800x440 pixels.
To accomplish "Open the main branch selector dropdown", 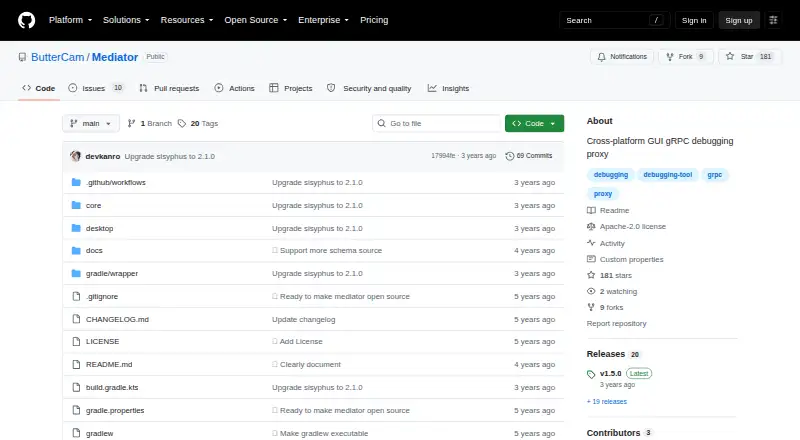I will pyautogui.click(x=91, y=124).
